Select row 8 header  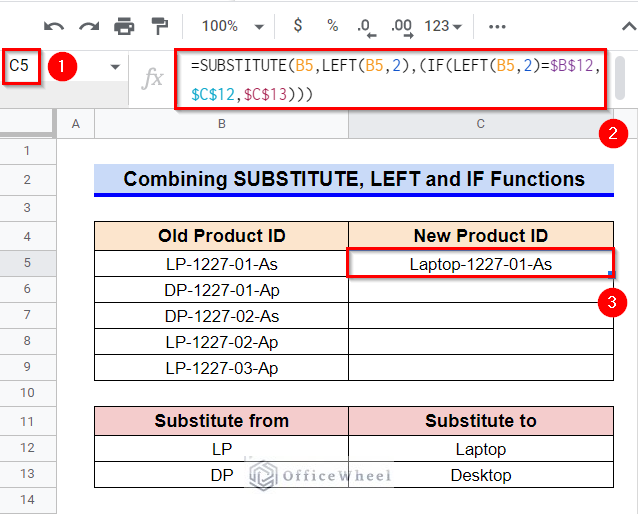coord(27,341)
